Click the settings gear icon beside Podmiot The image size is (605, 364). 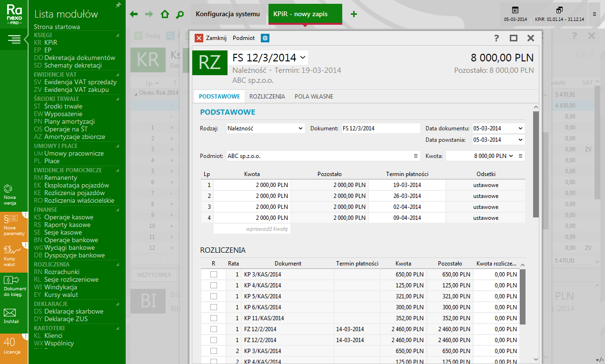click(x=265, y=38)
